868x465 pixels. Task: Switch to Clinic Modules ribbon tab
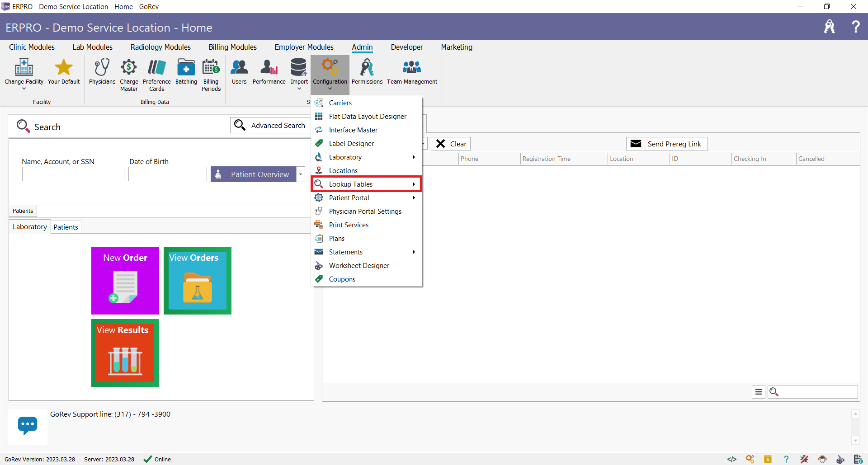[32, 47]
